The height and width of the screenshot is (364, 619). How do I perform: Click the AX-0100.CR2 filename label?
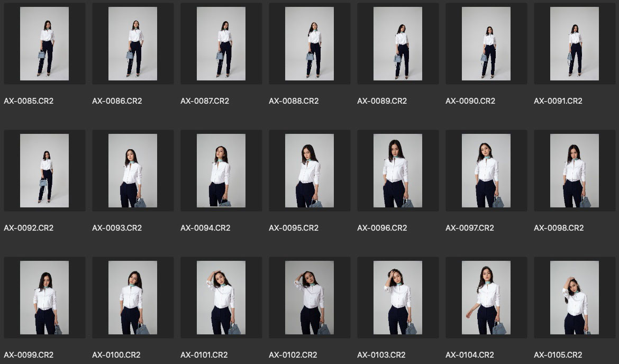pos(116,355)
